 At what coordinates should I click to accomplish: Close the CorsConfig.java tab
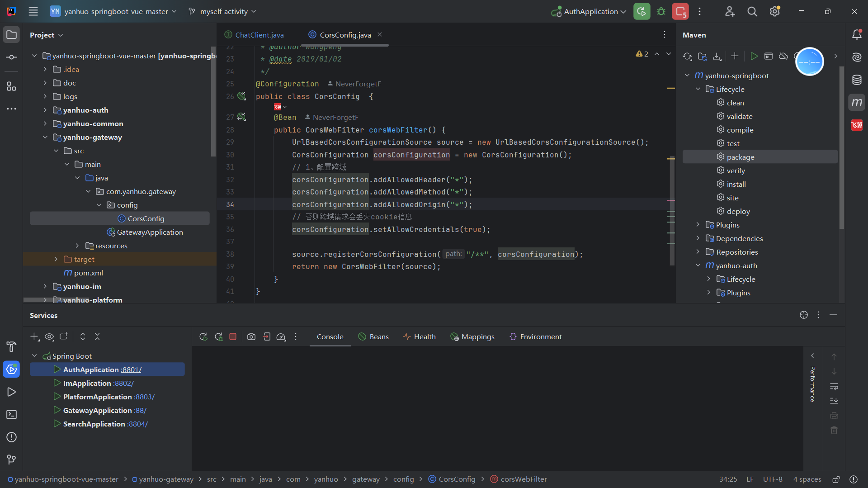[x=380, y=34]
